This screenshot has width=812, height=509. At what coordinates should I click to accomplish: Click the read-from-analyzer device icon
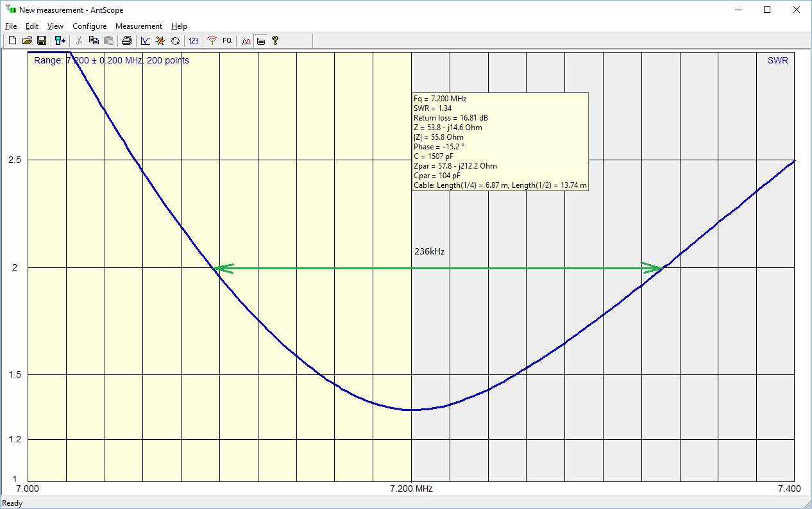[60, 41]
